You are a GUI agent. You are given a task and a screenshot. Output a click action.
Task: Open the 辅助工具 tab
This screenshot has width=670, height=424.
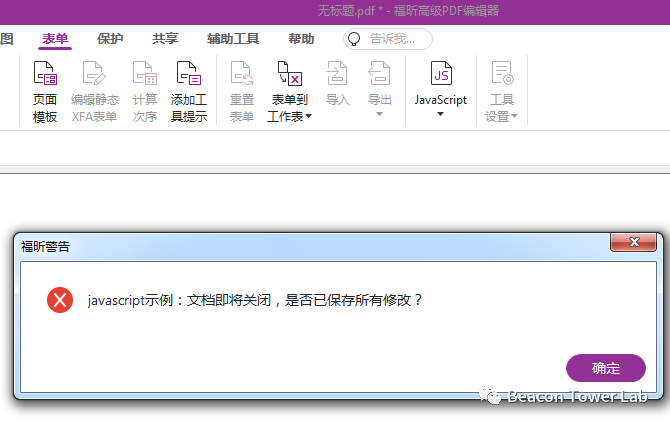[x=233, y=39]
